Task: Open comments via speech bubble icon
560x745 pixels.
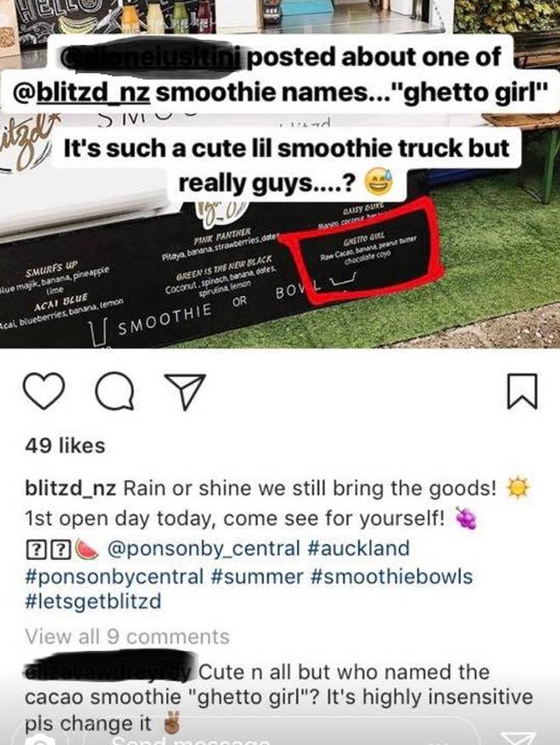Action: click(x=115, y=391)
